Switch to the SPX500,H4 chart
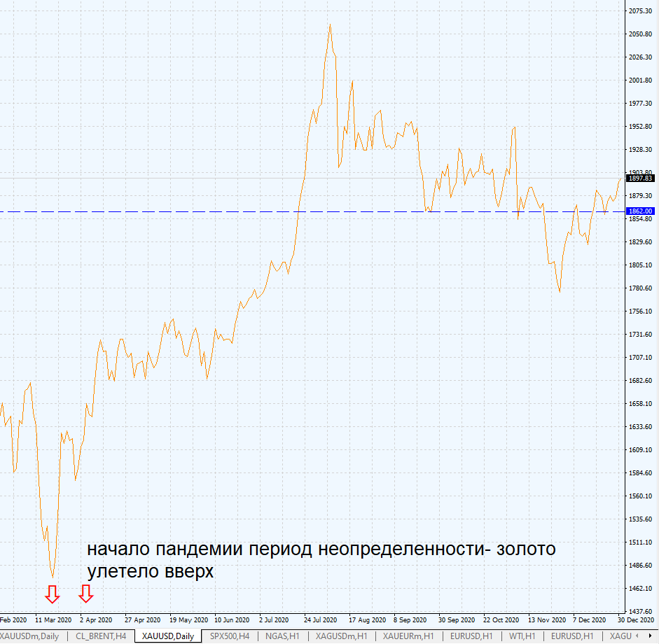The image size is (659, 644). coord(231,636)
